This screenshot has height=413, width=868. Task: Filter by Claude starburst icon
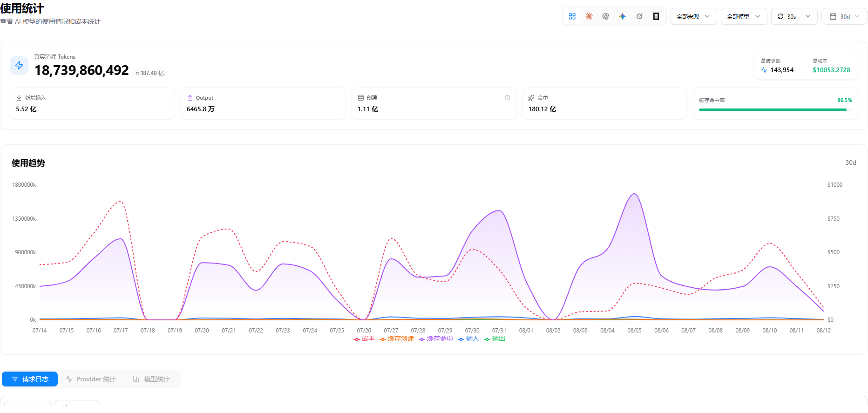click(589, 16)
